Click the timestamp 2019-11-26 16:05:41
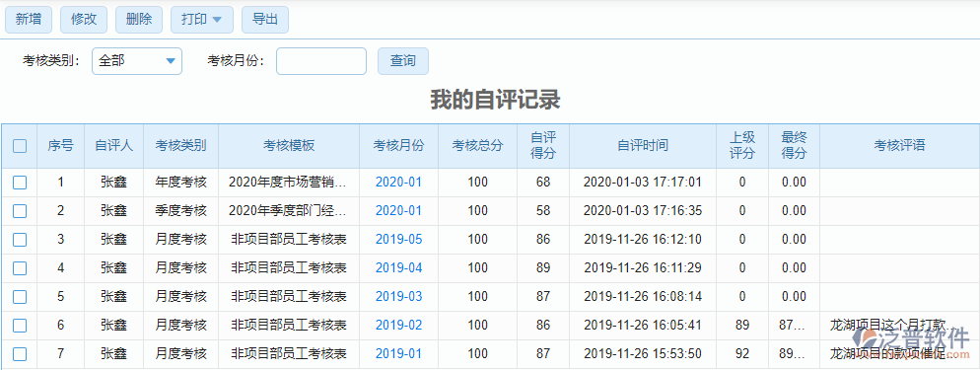The image size is (980, 370). (643, 326)
